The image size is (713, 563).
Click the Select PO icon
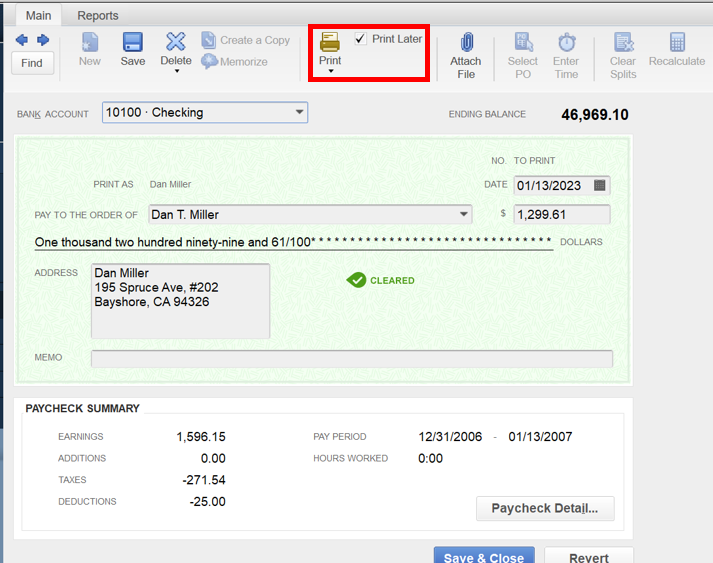click(523, 42)
